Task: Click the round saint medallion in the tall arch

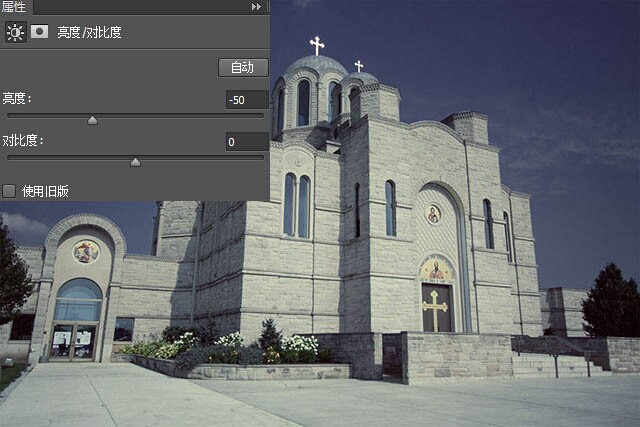Action: [x=433, y=215]
